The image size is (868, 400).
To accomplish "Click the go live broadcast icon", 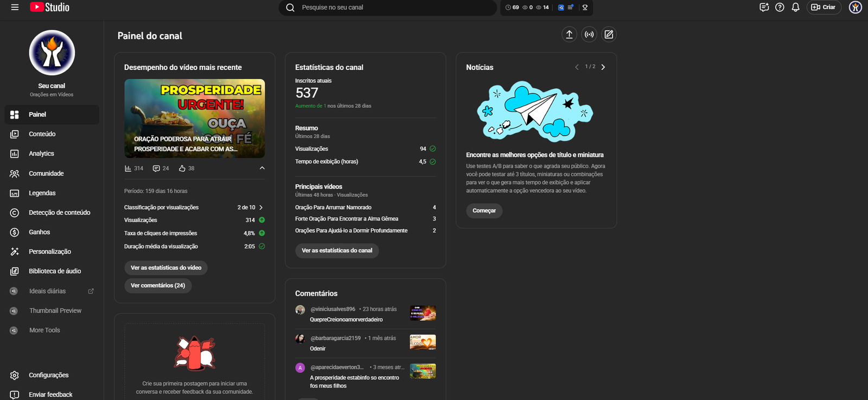I will [x=589, y=34].
